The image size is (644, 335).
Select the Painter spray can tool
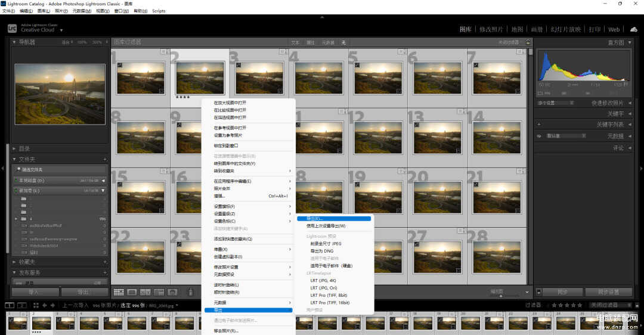190,292
